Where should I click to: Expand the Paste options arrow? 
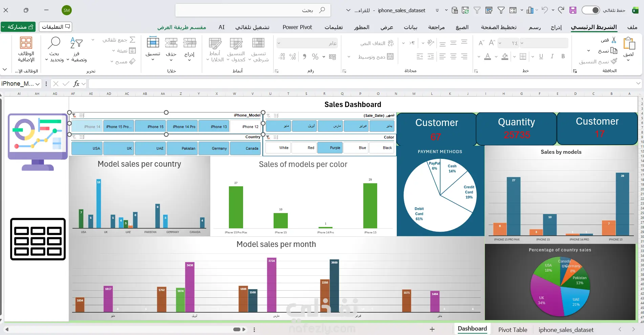[628, 60]
